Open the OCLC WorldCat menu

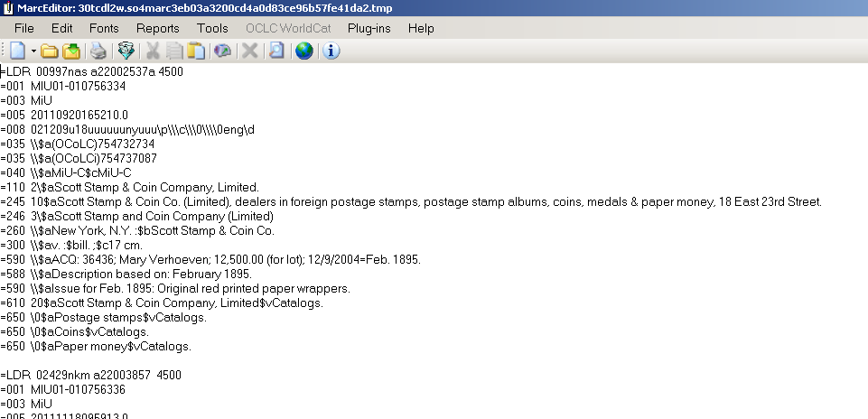(x=288, y=28)
